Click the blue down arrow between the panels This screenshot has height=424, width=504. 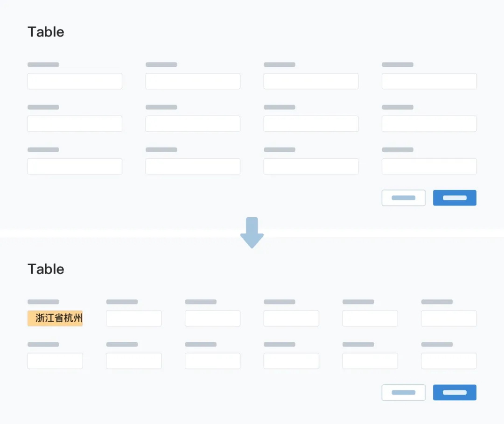[x=252, y=232]
